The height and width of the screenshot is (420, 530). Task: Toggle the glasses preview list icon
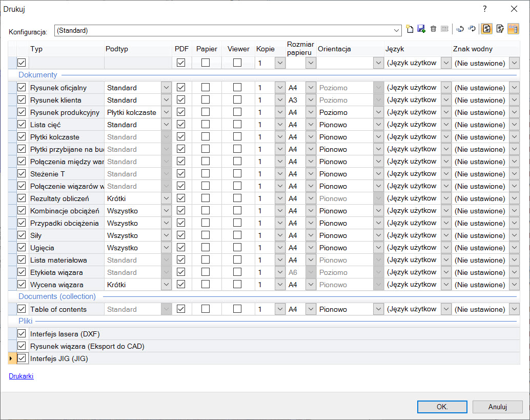click(513, 29)
